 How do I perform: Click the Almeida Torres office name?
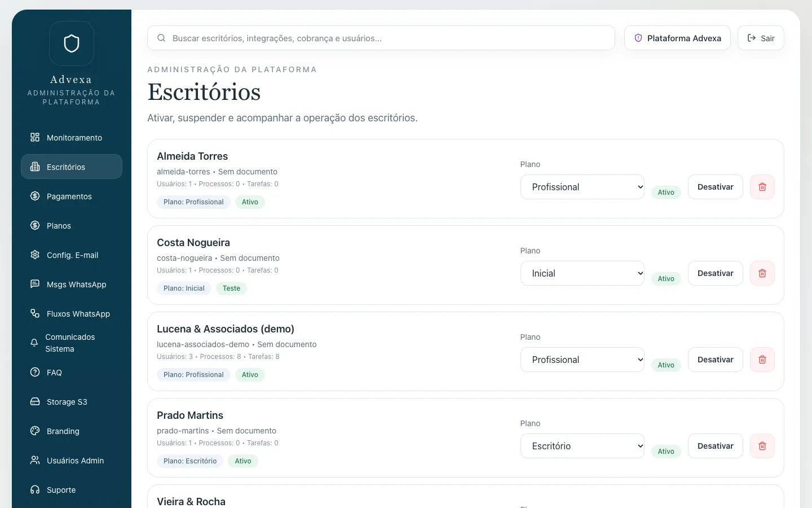pos(192,156)
